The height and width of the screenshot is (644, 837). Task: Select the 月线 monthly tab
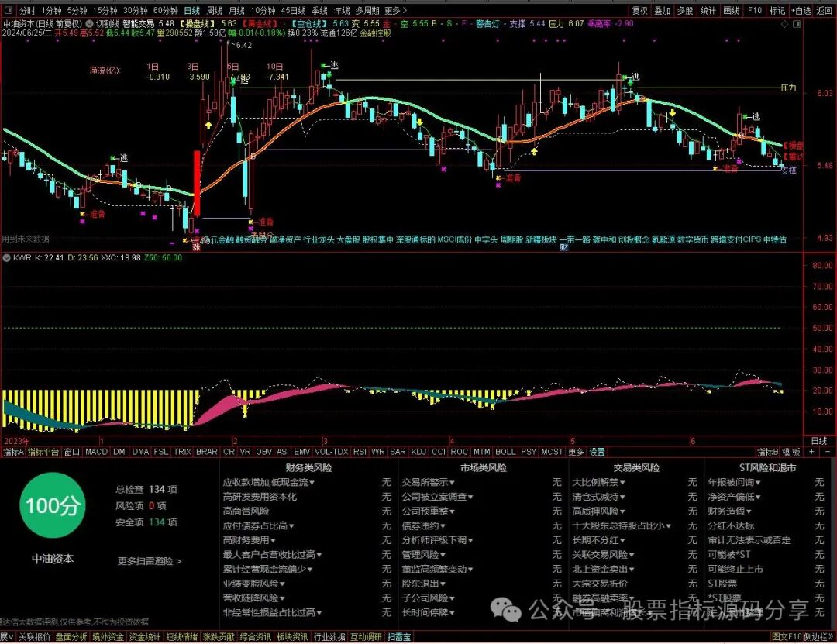236,10
